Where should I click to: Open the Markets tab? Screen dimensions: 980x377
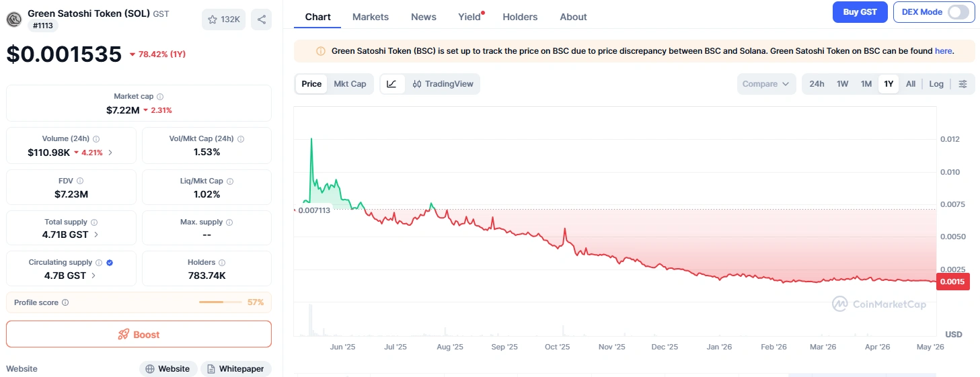pos(371,17)
